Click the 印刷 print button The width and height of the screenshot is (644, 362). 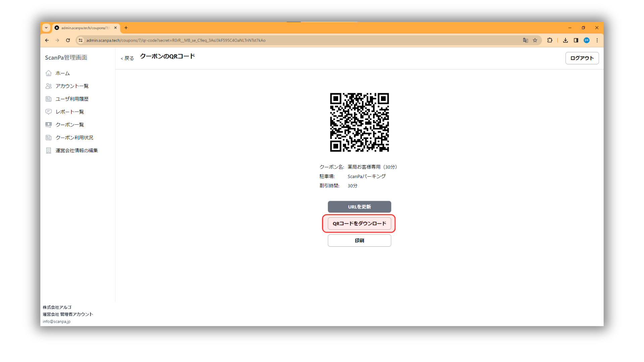pyautogui.click(x=359, y=241)
